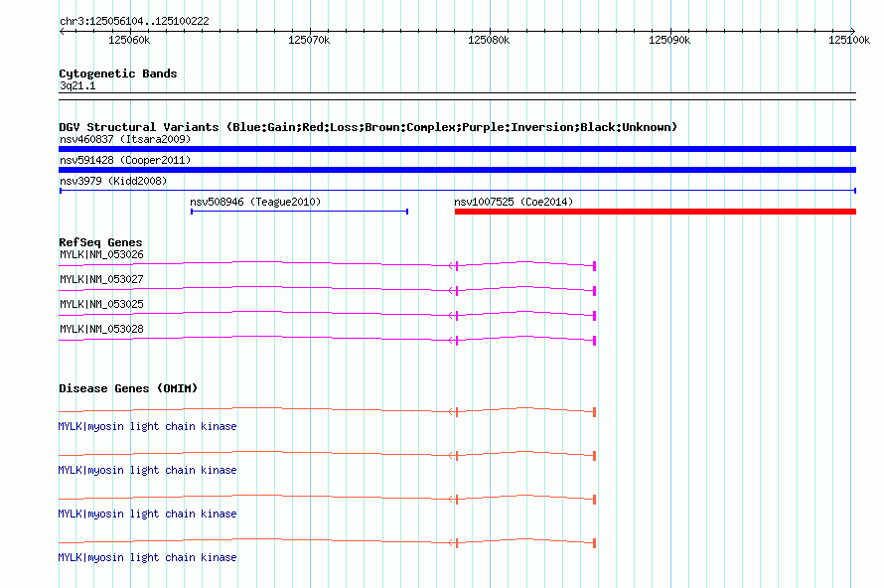Open the MYLK|NM_053026 transcript label
Screen dimensions: 884x588
pos(101,255)
